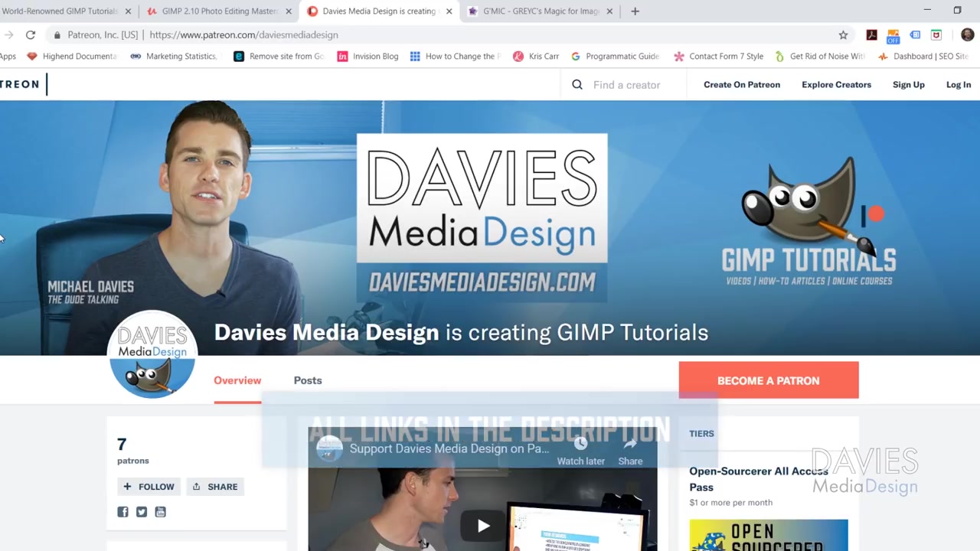Click the Chrome profile avatar
This screenshot has width=980, height=551.
967,34
